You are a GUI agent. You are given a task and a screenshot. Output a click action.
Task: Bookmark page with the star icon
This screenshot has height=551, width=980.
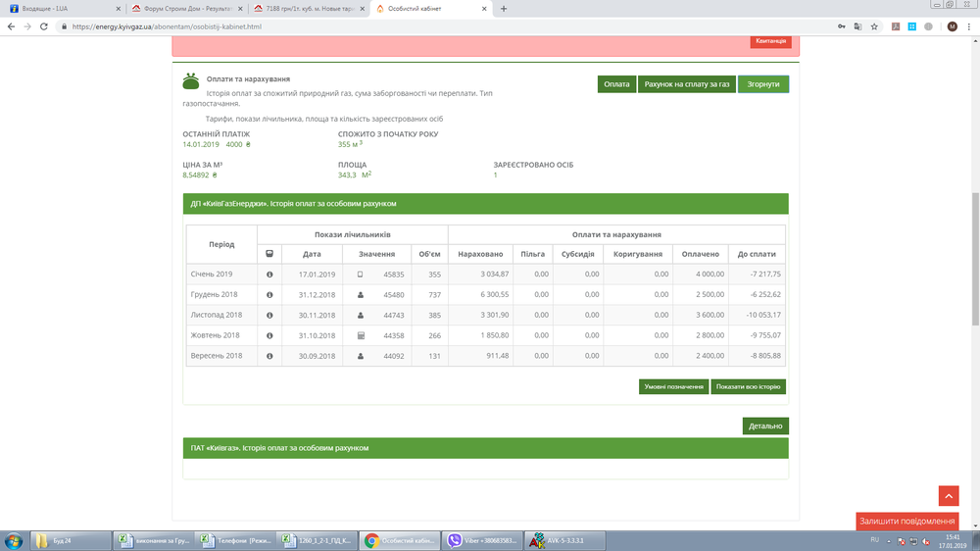point(874,26)
